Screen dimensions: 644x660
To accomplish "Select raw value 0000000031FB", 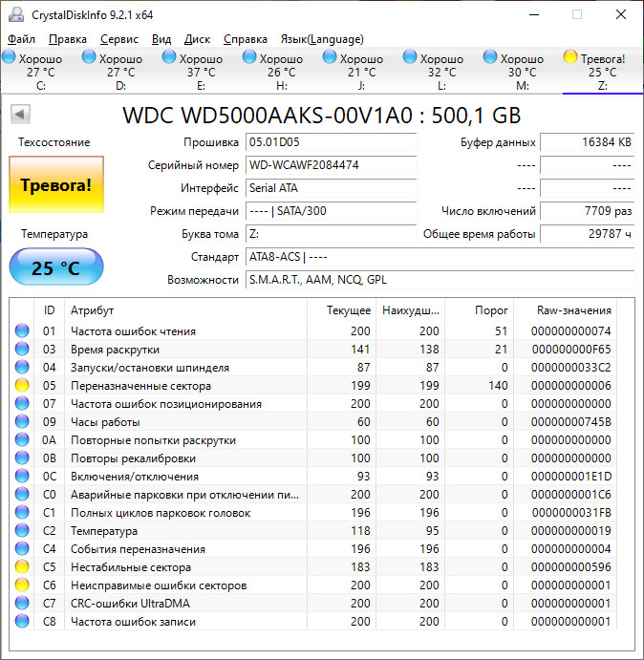I will 570,513.
